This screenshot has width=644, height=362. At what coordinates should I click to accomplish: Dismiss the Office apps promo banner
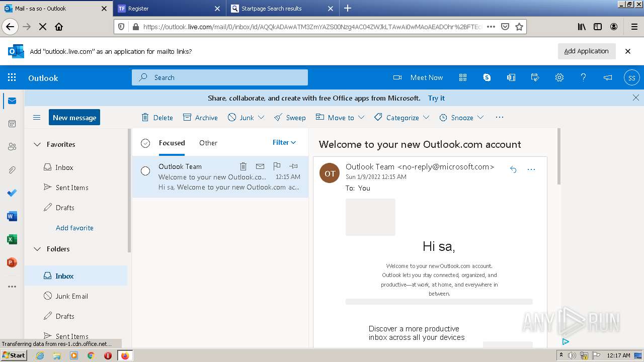click(636, 98)
